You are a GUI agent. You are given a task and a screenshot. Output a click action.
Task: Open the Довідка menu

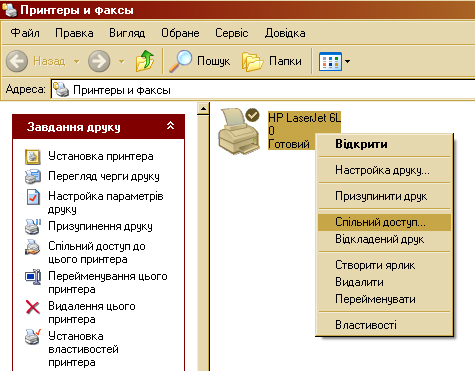[285, 33]
